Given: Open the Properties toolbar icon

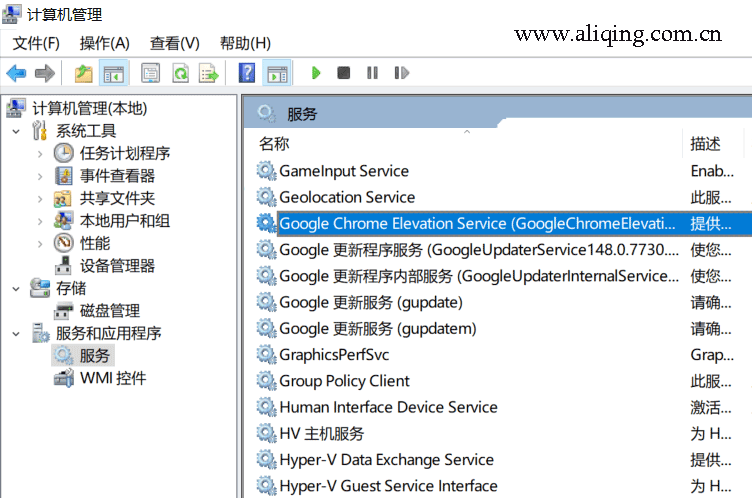Looking at the screenshot, I should 150,73.
